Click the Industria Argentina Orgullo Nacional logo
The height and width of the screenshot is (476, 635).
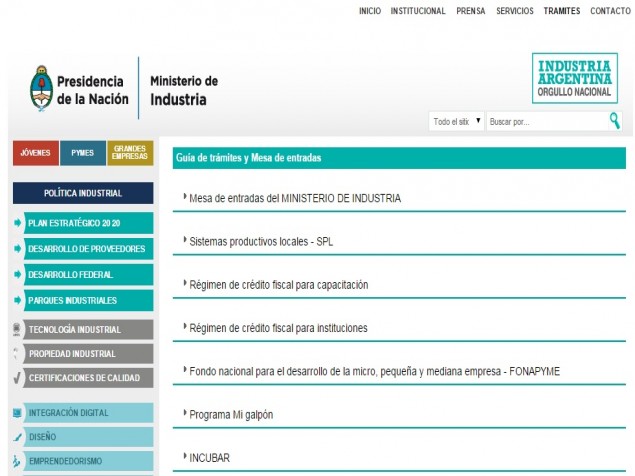coord(573,77)
